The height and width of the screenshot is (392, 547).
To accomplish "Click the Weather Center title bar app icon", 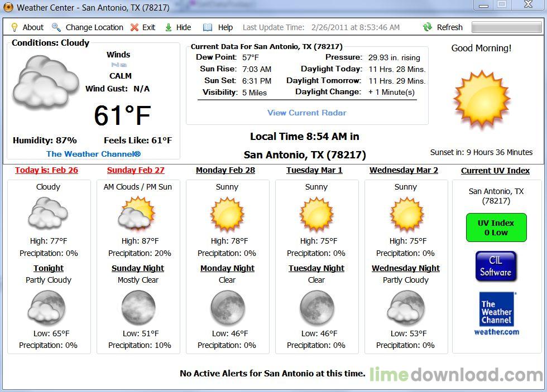I will pos(8,7).
